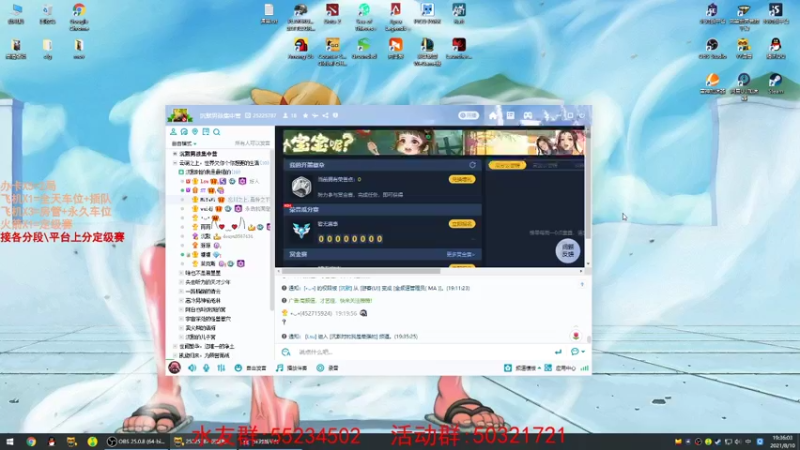Collapse the 云端之上 channel group

pos(175,163)
